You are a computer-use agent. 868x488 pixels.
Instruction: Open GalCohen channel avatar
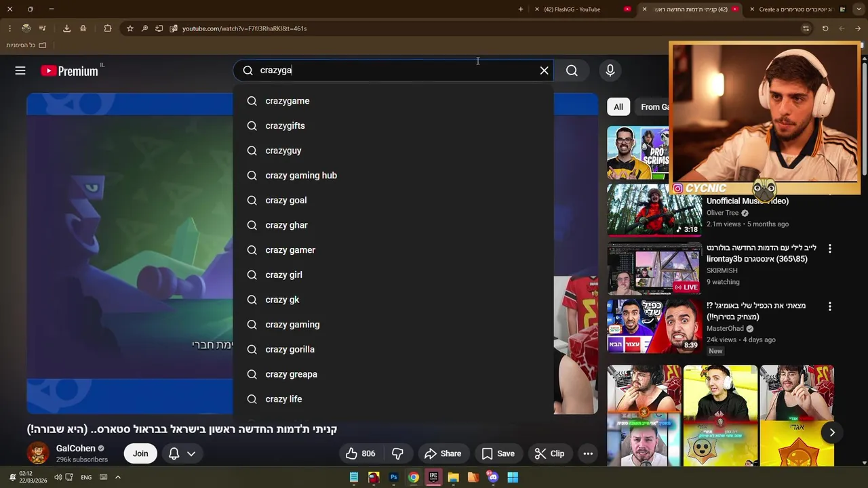coord(38,453)
